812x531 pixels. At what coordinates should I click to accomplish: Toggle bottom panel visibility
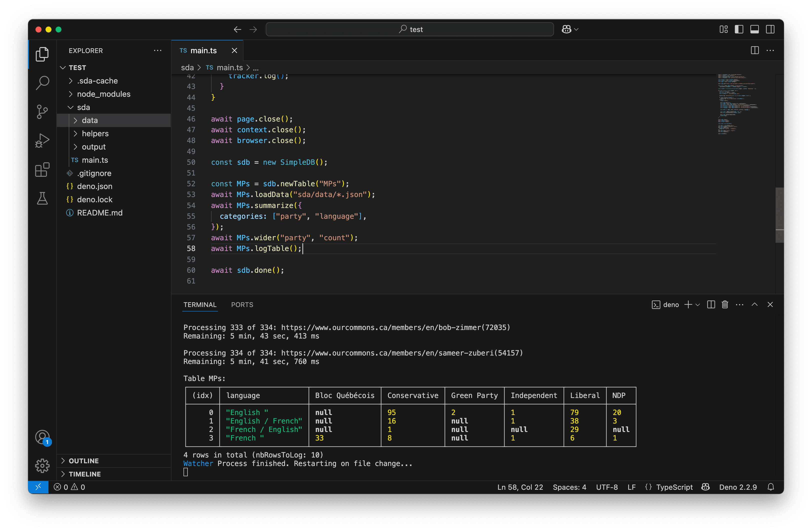click(x=754, y=29)
